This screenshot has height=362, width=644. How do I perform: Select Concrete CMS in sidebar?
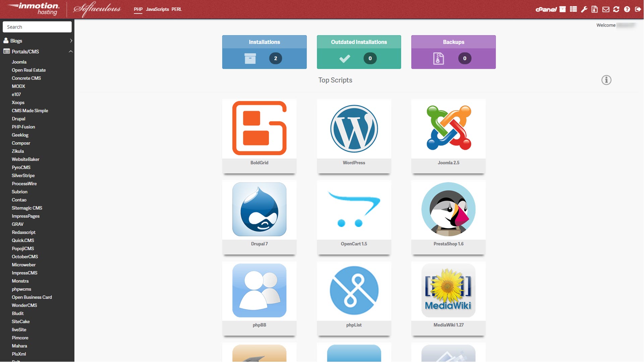coord(26,78)
